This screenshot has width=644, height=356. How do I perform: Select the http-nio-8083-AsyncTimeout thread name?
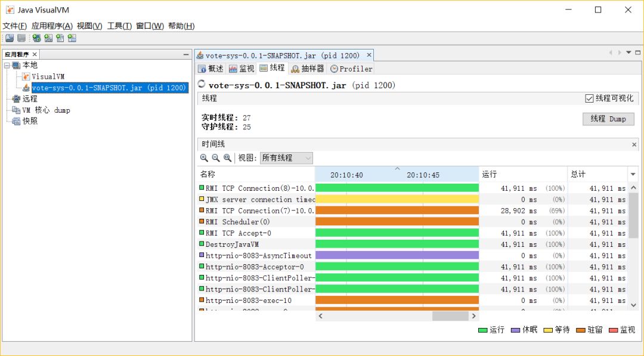pyautogui.click(x=258, y=255)
